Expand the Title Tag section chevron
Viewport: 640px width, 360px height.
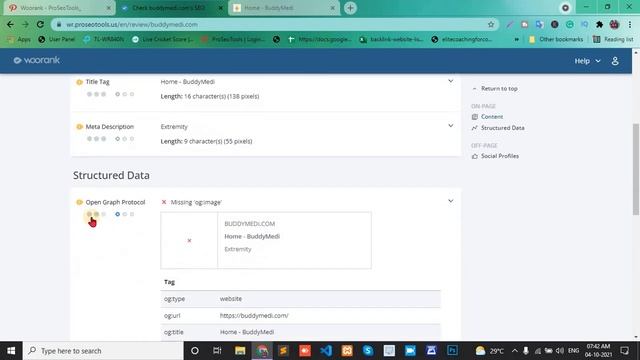(x=451, y=81)
